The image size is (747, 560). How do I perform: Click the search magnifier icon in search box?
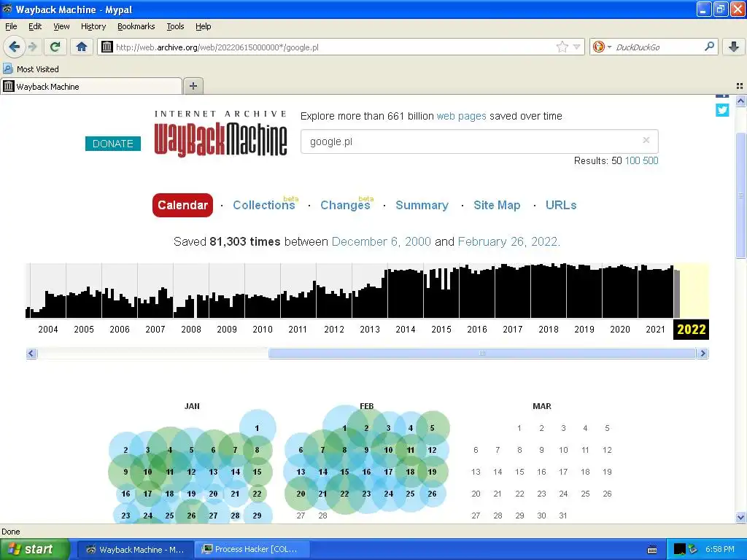pyautogui.click(x=709, y=47)
